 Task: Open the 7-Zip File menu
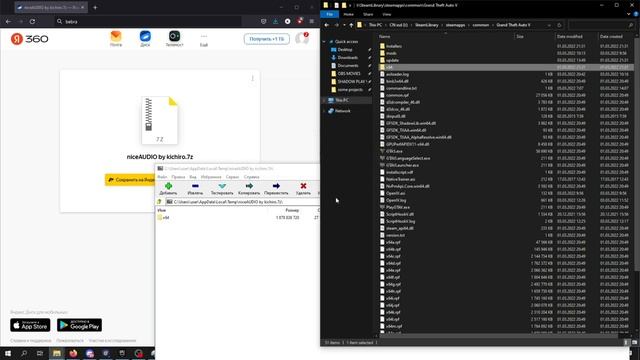(162, 177)
